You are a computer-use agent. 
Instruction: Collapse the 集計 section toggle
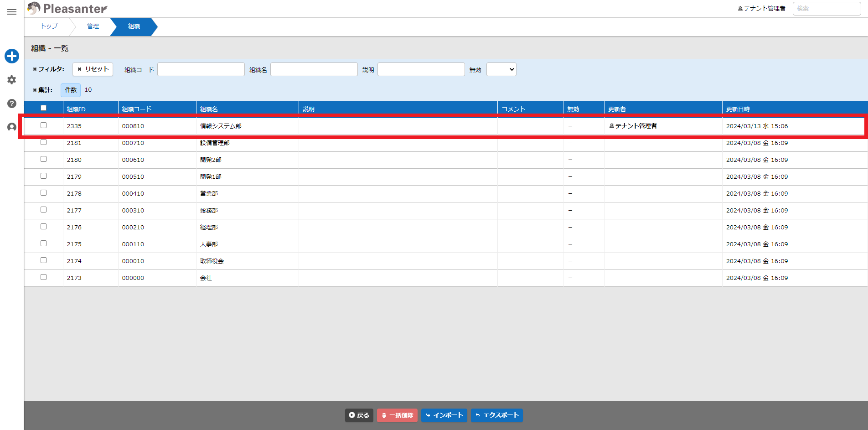pyautogui.click(x=42, y=90)
